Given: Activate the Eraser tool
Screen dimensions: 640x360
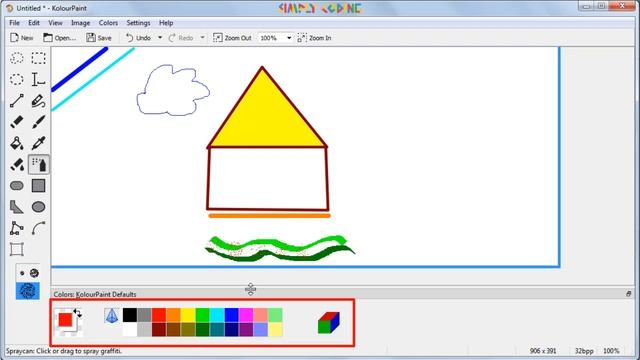Looking at the screenshot, I should point(17,122).
